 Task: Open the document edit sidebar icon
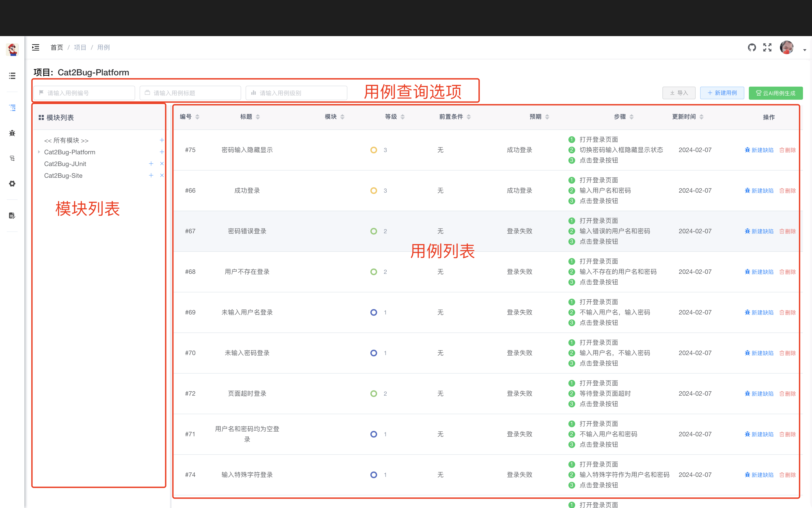pyautogui.click(x=12, y=215)
